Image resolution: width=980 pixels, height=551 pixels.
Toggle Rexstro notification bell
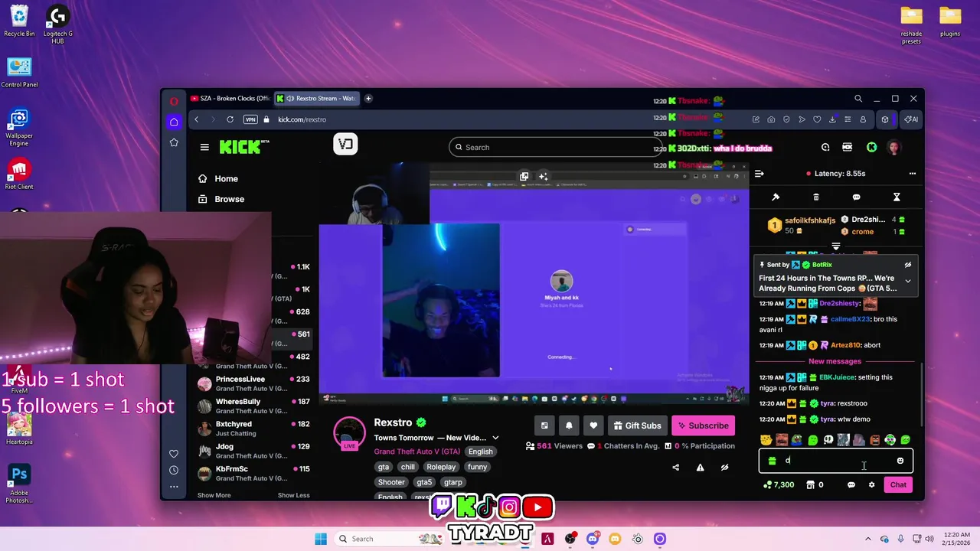tap(569, 425)
